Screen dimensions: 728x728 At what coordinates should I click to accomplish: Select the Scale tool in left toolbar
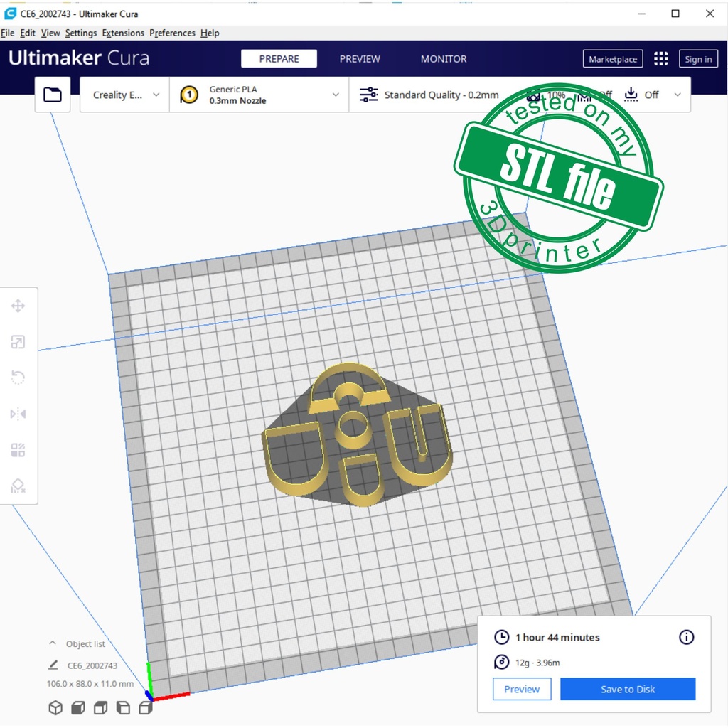pyautogui.click(x=18, y=342)
